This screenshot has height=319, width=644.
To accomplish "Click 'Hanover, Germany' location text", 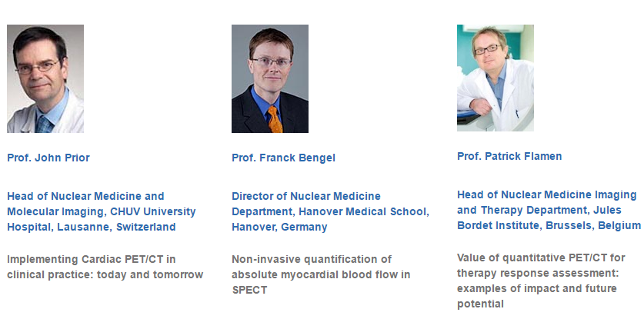I will point(279,227).
